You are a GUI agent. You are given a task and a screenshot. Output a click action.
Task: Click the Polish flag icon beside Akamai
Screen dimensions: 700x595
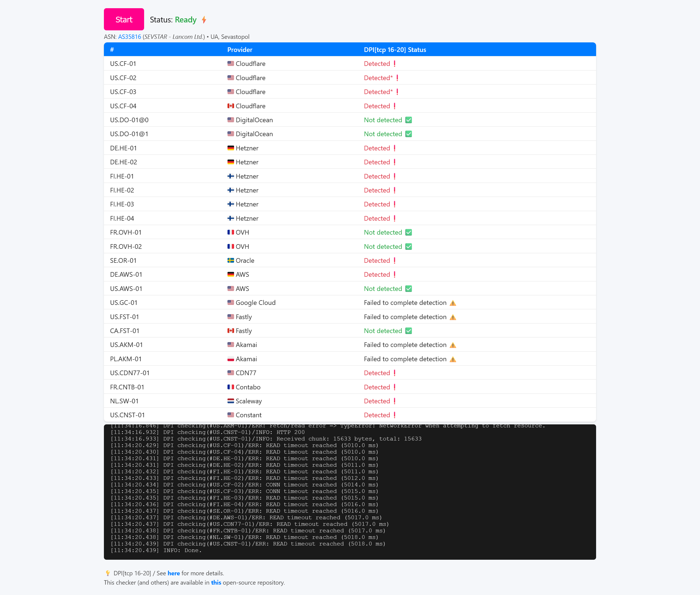click(231, 359)
